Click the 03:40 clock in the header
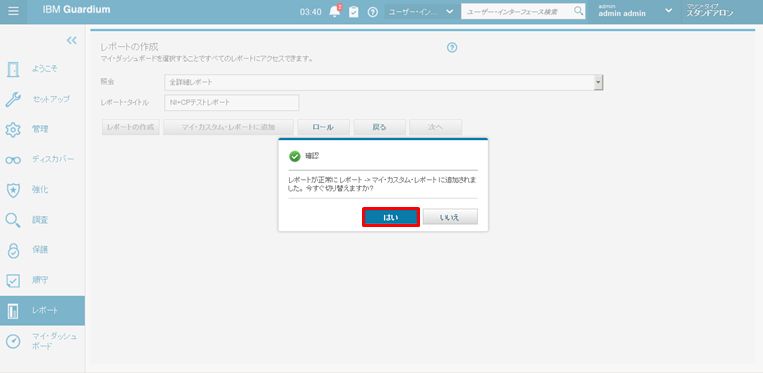Image resolution: width=763 pixels, height=373 pixels. [310, 12]
